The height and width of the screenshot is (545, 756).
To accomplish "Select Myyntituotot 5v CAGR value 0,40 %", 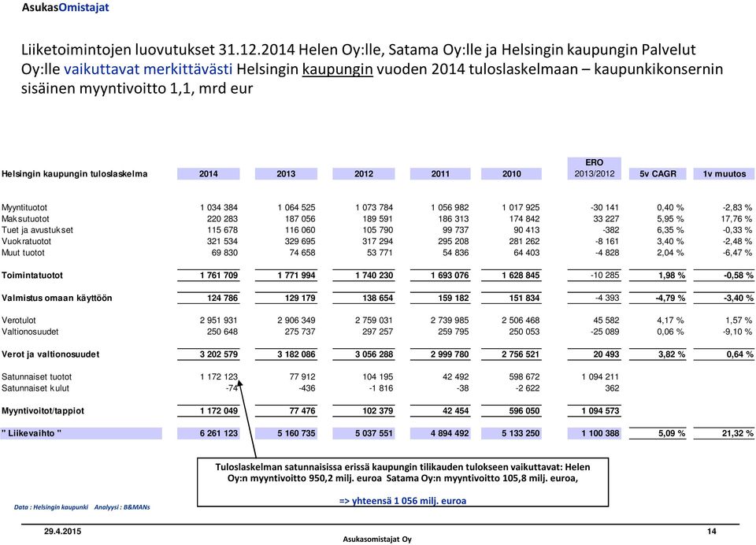I will (670, 207).
